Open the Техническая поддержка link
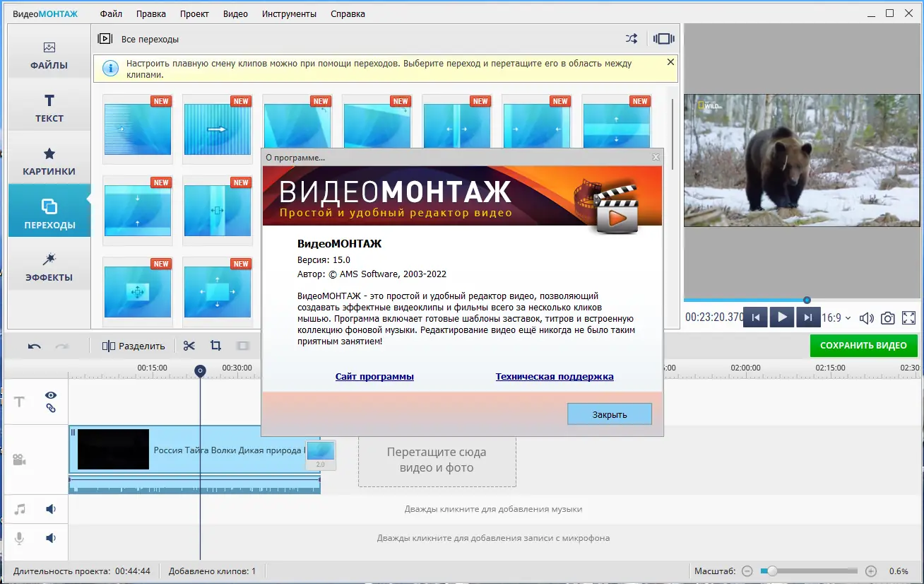The width and height of the screenshot is (924, 584). pos(555,377)
